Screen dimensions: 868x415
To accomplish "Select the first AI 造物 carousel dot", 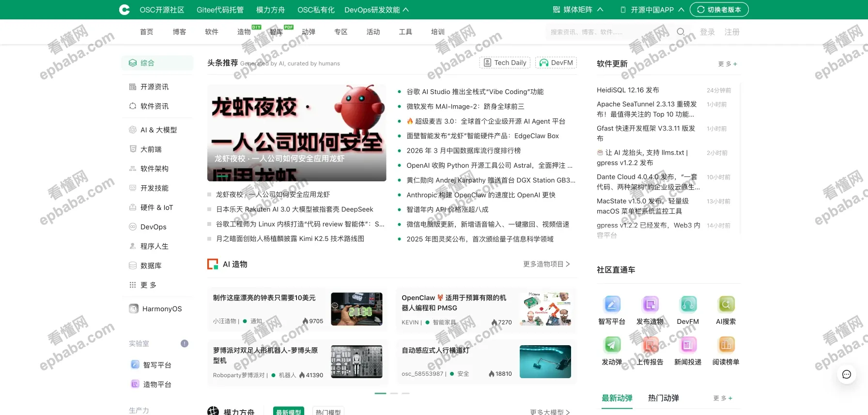I will (381, 393).
